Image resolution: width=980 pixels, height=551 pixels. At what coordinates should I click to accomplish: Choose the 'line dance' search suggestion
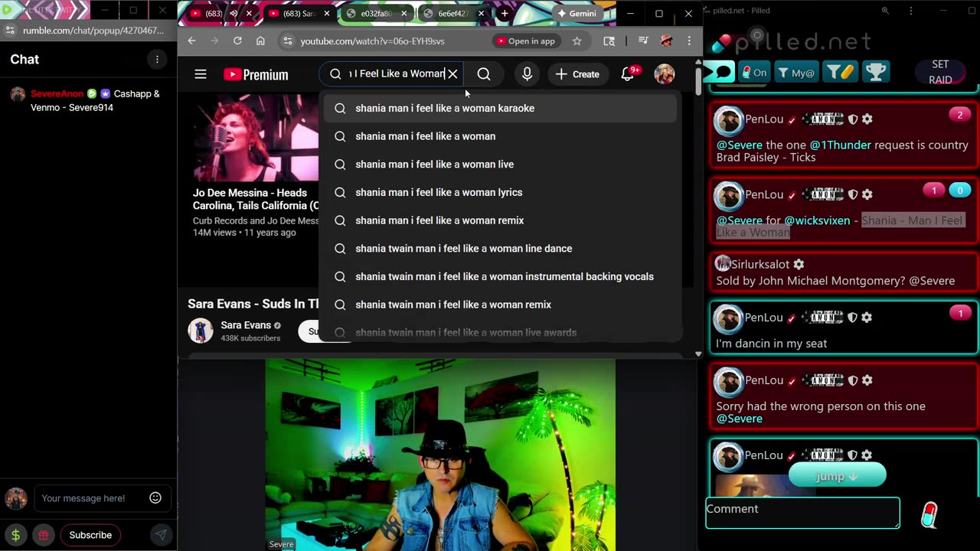(x=501, y=249)
